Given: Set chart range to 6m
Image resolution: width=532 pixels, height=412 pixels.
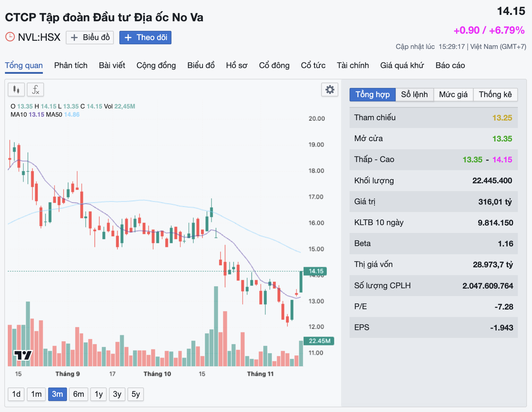Looking at the screenshot, I should (79, 394).
